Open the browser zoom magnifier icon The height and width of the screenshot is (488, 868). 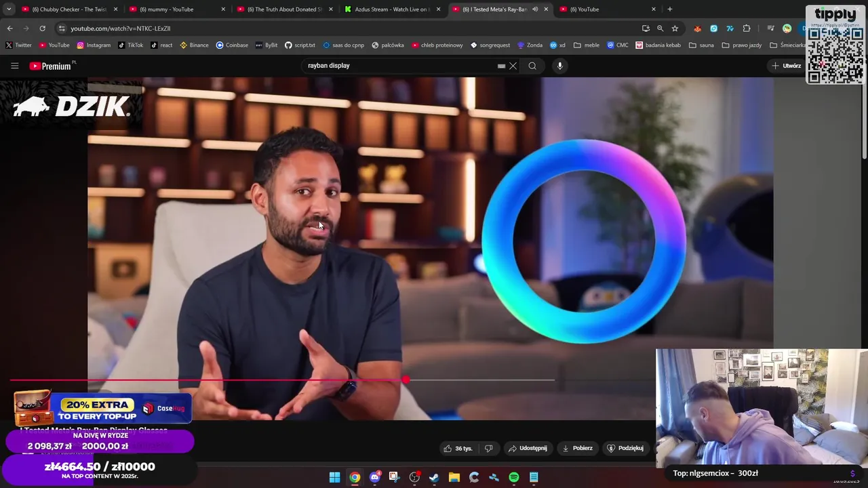point(660,28)
